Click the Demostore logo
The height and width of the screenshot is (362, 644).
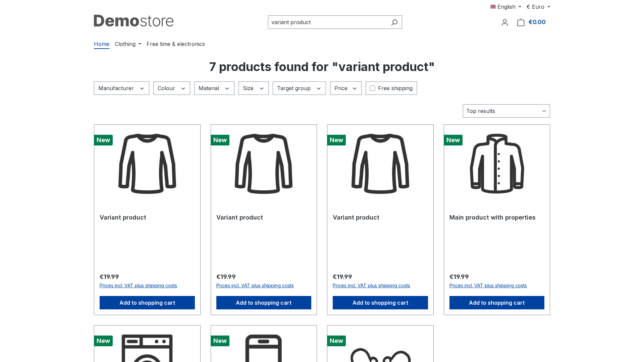pyautogui.click(x=133, y=21)
